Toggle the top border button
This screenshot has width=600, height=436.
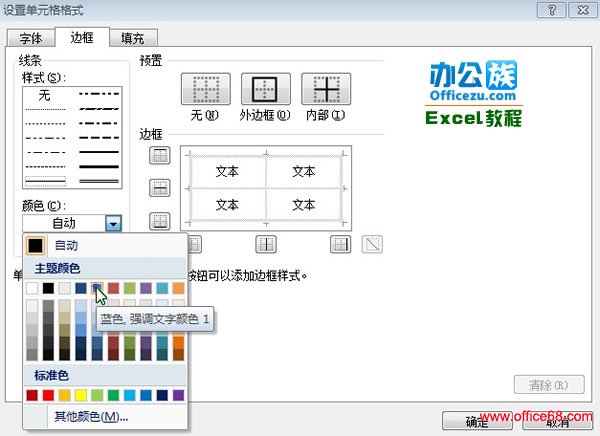(x=160, y=155)
